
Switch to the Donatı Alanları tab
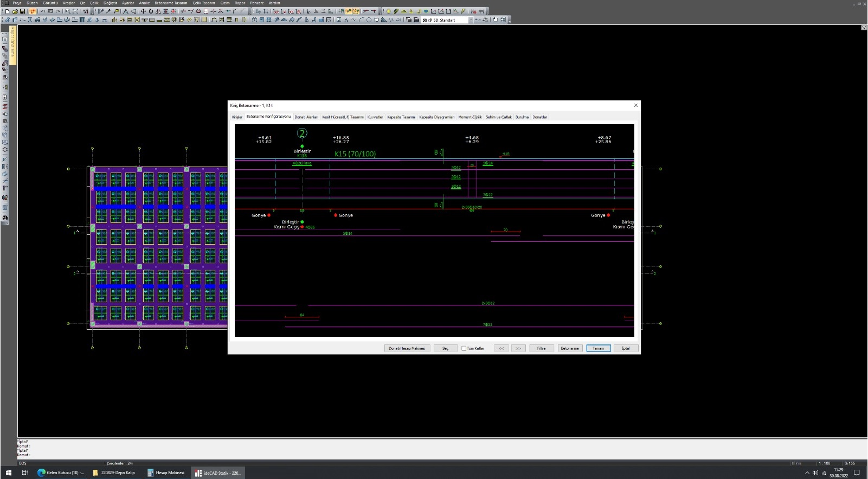pyautogui.click(x=306, y=117)
